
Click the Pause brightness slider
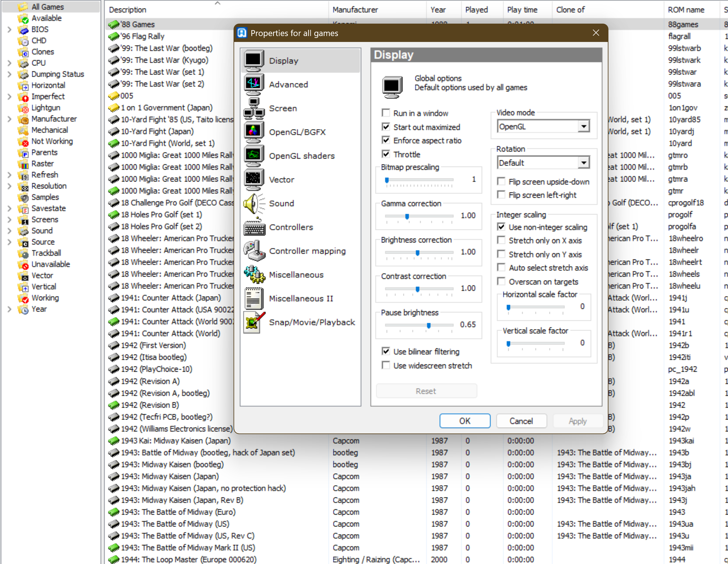[x=419, y=326]
